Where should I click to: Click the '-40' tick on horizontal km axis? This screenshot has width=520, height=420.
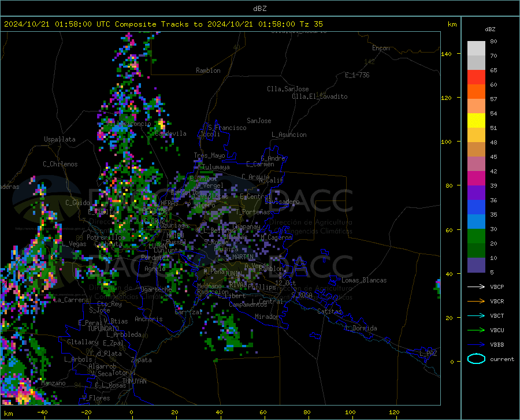point(42,412)
